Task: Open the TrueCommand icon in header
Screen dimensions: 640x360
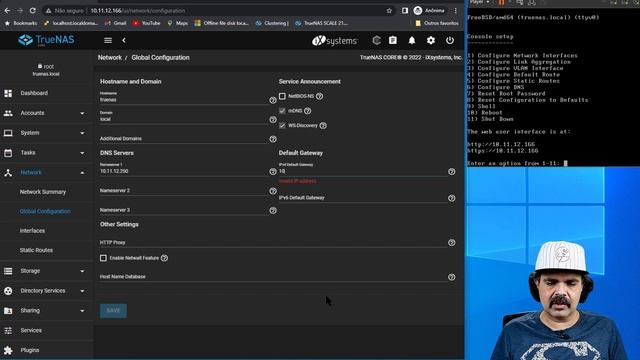Action: coord(376,40)
